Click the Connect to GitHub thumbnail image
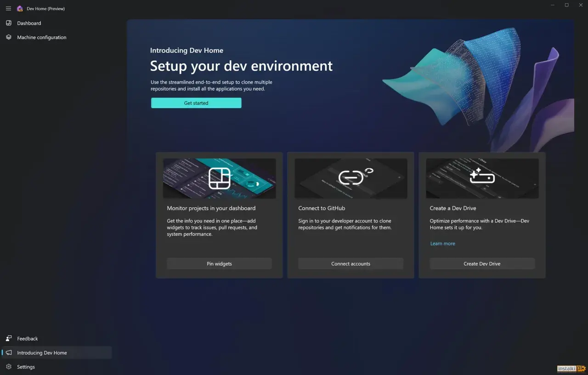This screenshot has width=588, height=375. click(x=351, y=178)
